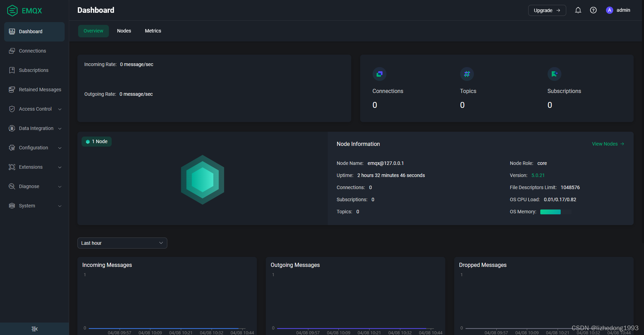Expand the Extensions chevron
Screen dimensions: 644x335
pyautogui.click(x=60, y=167)
